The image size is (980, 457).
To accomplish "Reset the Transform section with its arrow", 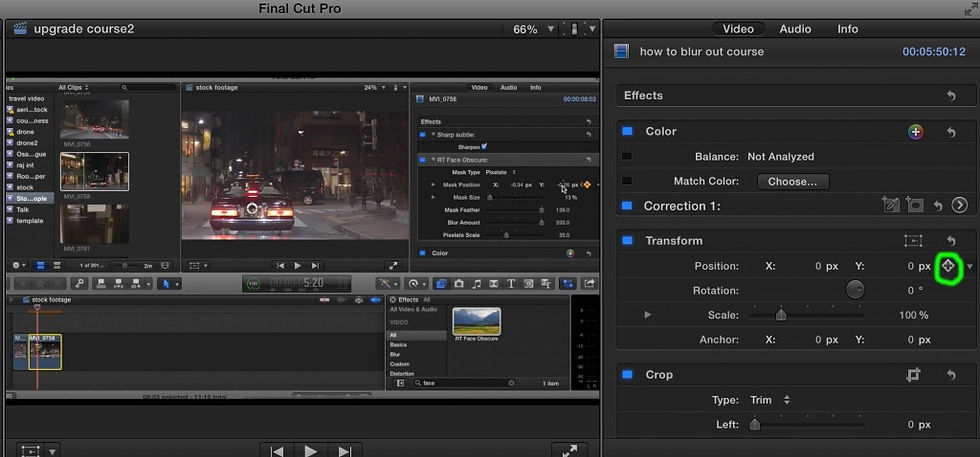I will (x=951, y=241).
